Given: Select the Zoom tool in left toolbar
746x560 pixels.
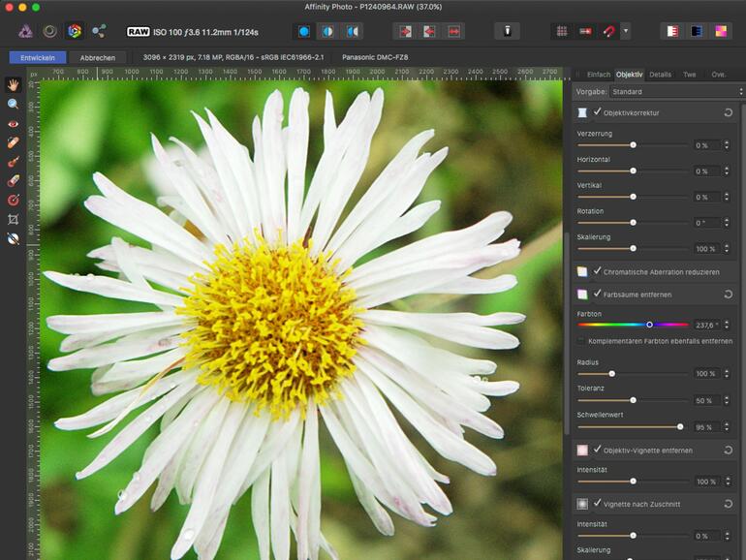Looking at the screenshot, I should point(13,105).
